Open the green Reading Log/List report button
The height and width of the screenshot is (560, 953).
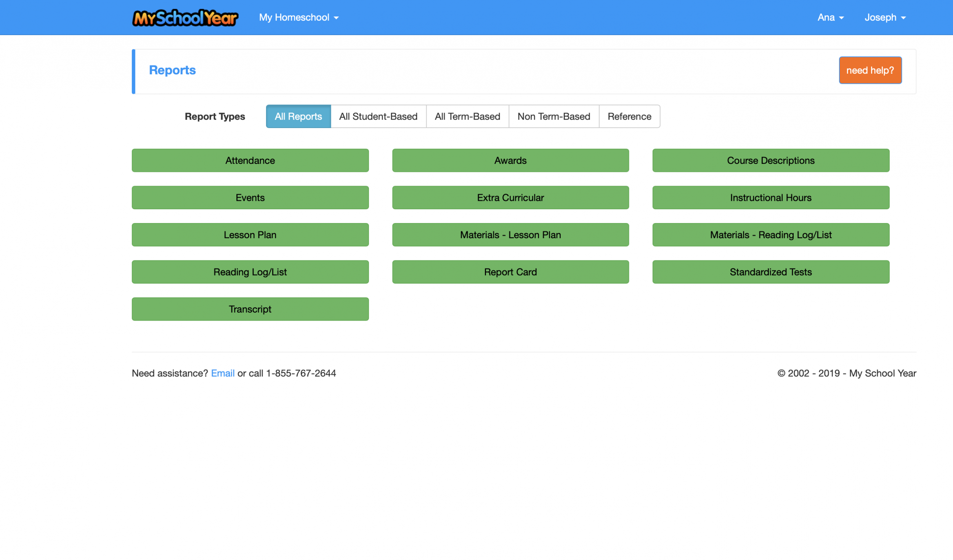tap(250, 272)
